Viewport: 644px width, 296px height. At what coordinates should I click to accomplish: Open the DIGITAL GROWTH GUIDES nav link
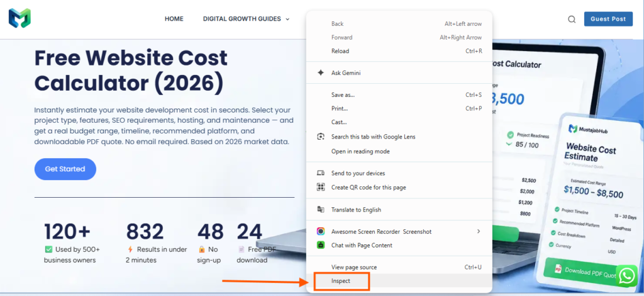(x=242, y=19)
